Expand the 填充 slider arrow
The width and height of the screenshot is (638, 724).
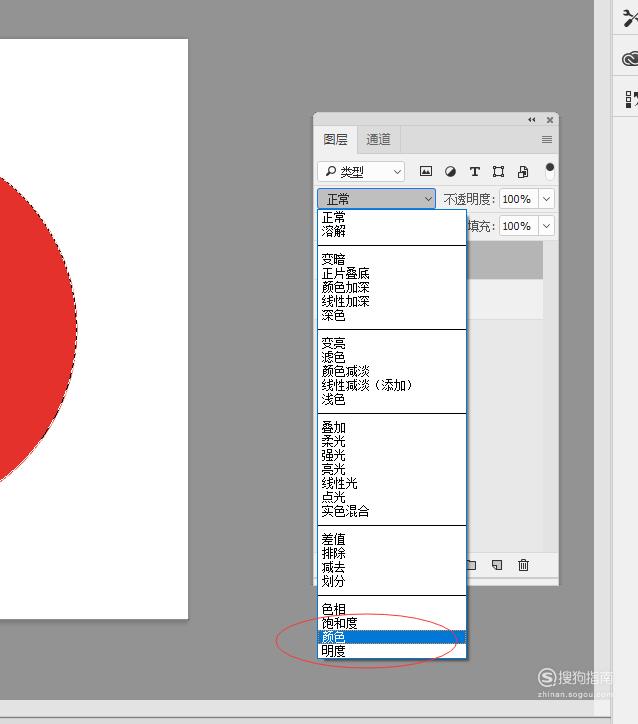pyautogui.click(x=547, y=226)
